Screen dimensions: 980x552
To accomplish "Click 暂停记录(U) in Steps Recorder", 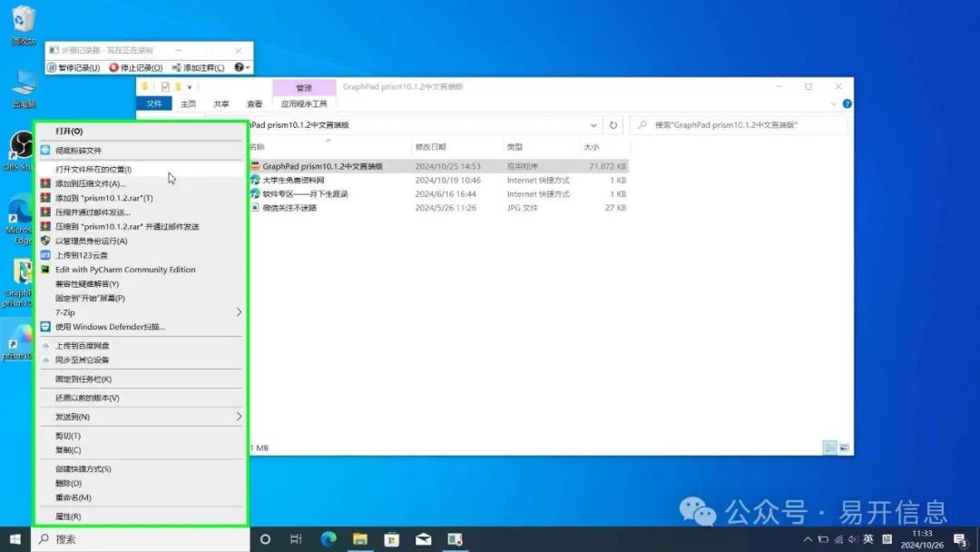I will 73,67.
